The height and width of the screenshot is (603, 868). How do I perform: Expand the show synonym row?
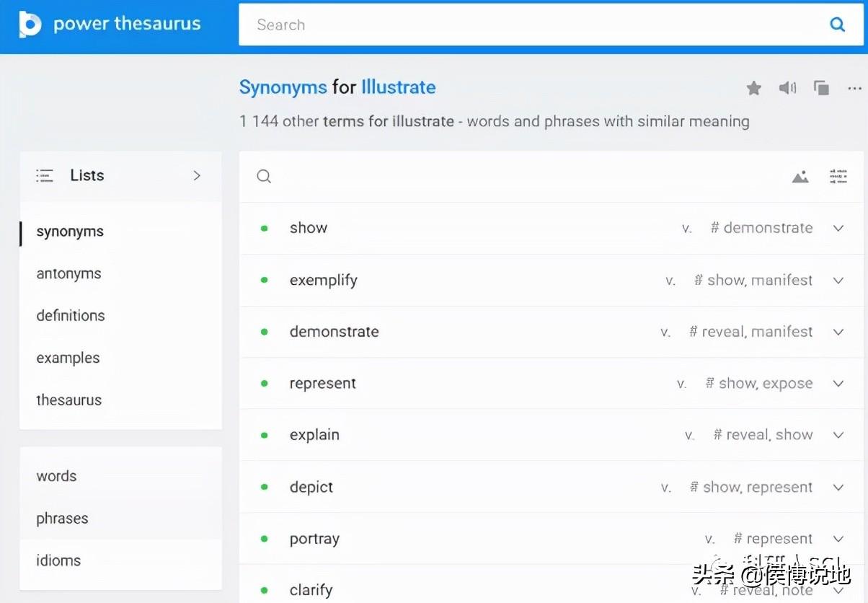coord(838,228)
